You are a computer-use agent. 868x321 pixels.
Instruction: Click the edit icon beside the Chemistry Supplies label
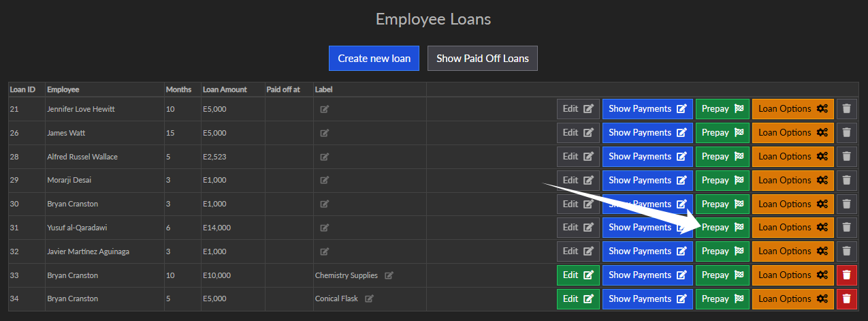[x=389, y=275]
